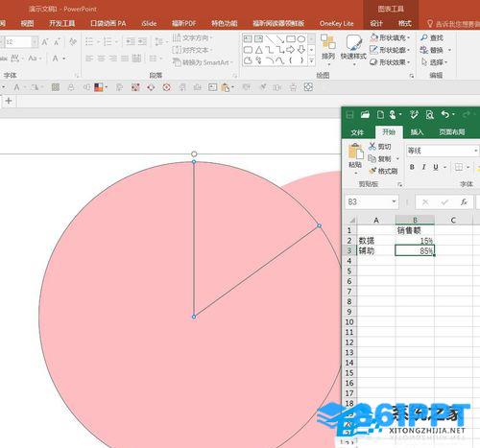Click the Format Painter (格式刷) icon
The height and width of the screenshot is (448, 480).
pos(372,171)
